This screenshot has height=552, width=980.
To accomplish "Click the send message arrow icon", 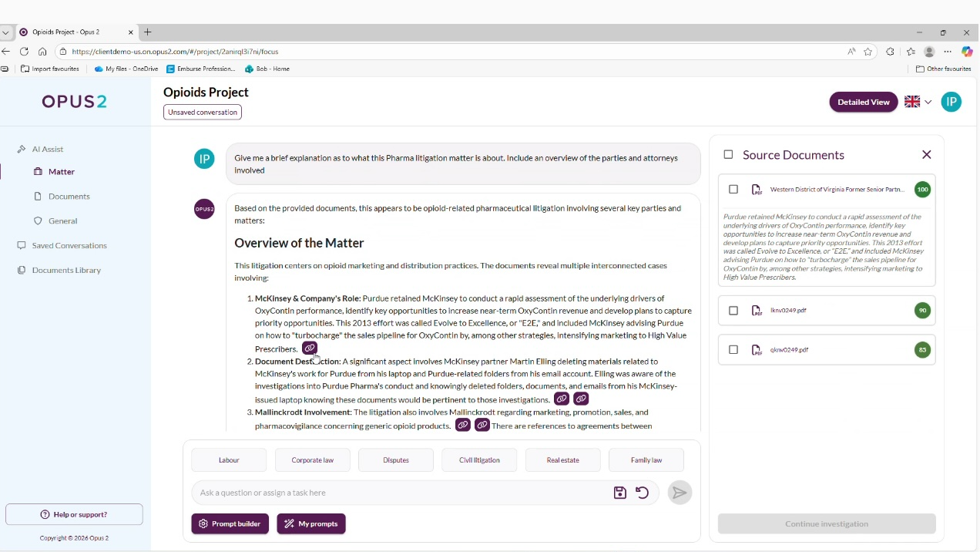I will click(x=680, y=493).
